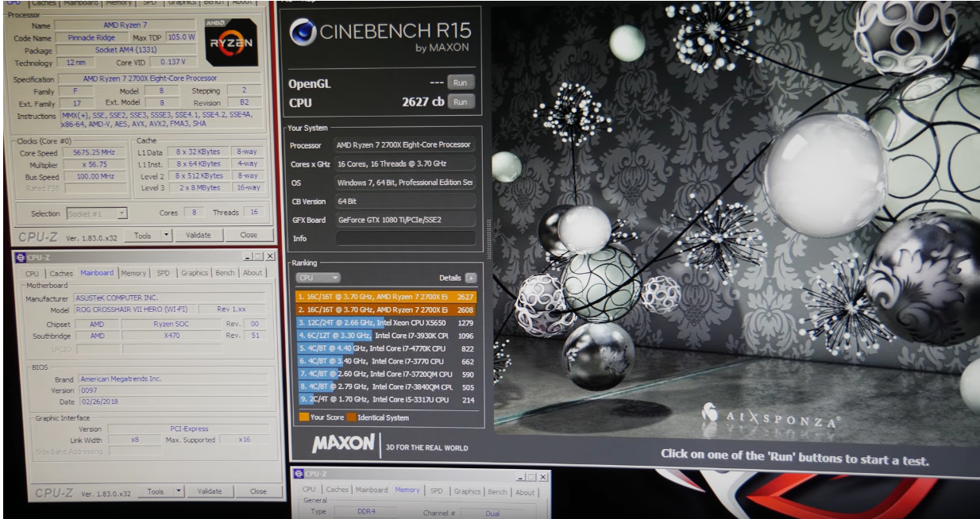Open SPD tab in CPU-Z Mainboard window
The height and width of the screenshot is (519, 980).
pos(163,273)
